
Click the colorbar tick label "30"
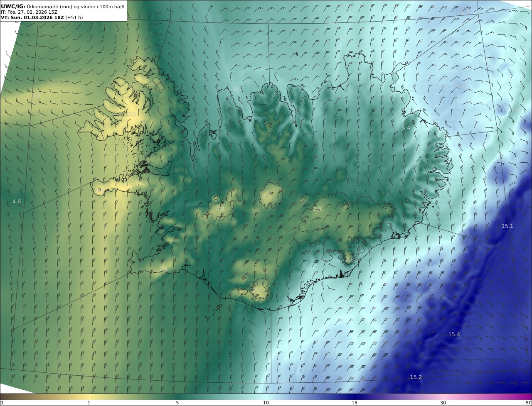point(443,403)
